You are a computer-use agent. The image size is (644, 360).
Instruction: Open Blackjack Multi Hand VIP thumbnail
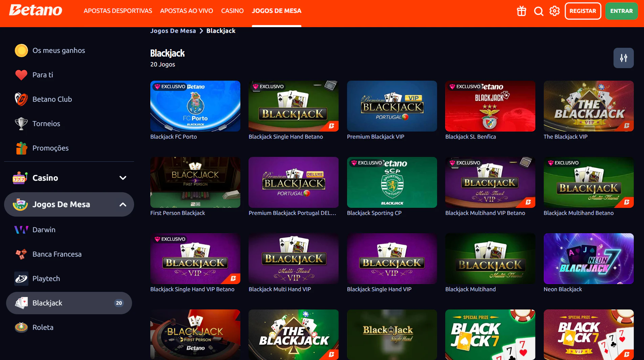coord(294,259)
